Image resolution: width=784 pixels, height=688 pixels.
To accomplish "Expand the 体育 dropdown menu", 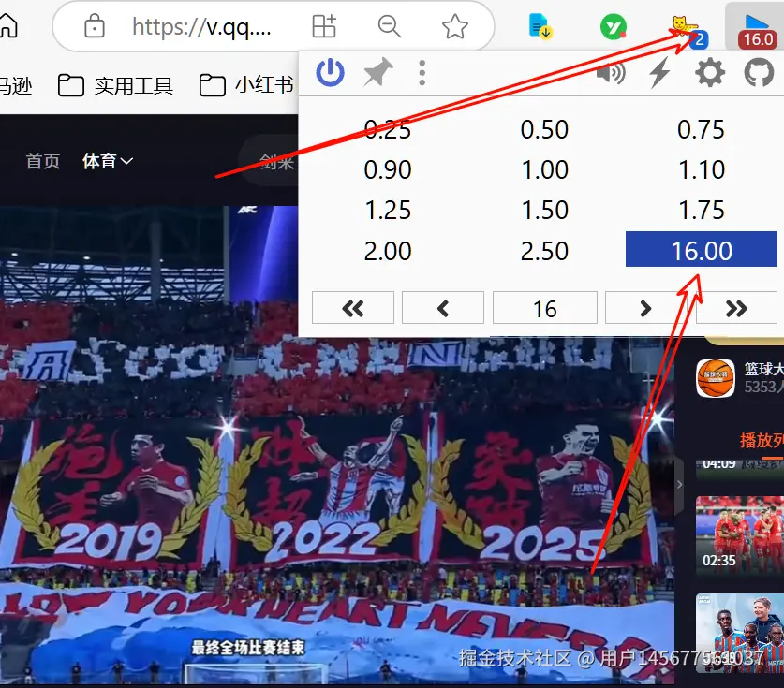I will click(108, 161).
